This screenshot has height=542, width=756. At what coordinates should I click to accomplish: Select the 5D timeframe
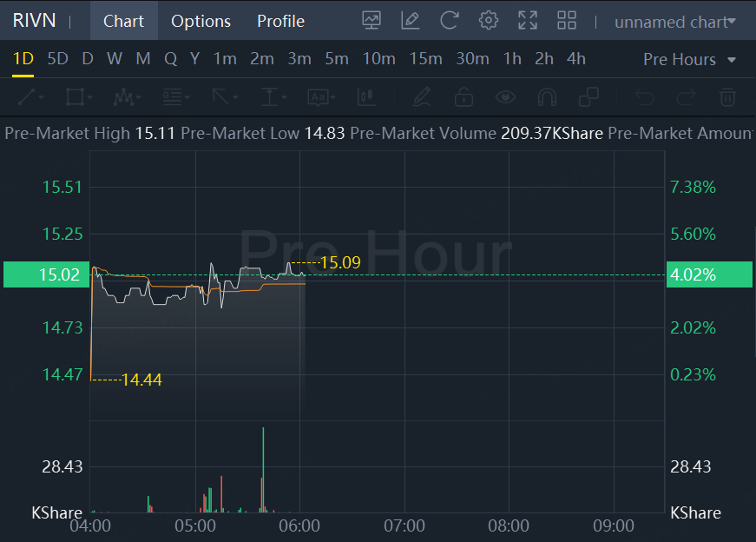click(x=57, y=59)
